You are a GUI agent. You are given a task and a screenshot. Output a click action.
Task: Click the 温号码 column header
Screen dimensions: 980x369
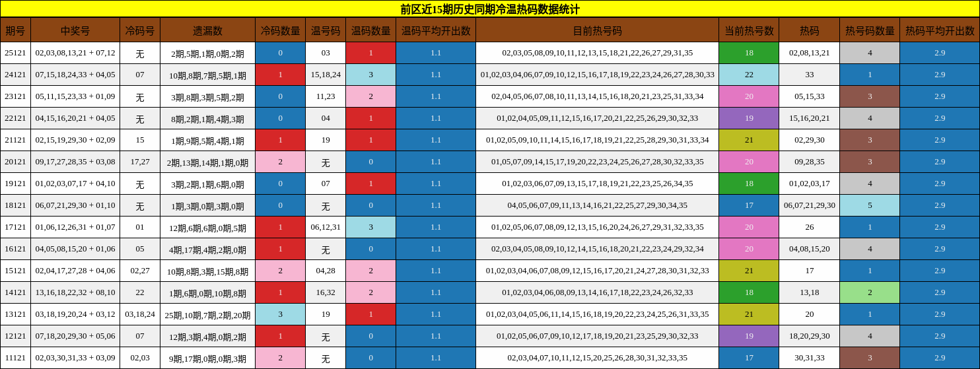(326, 30)
